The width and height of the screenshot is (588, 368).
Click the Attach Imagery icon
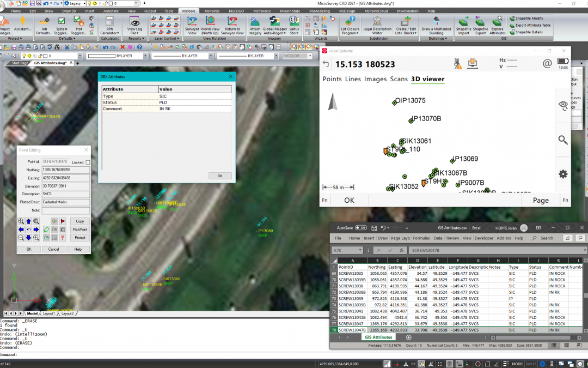click(x=255, y=23)
